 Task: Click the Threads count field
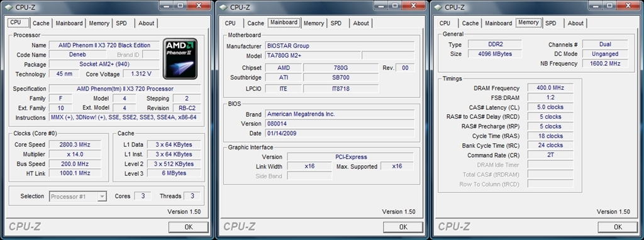192,196
